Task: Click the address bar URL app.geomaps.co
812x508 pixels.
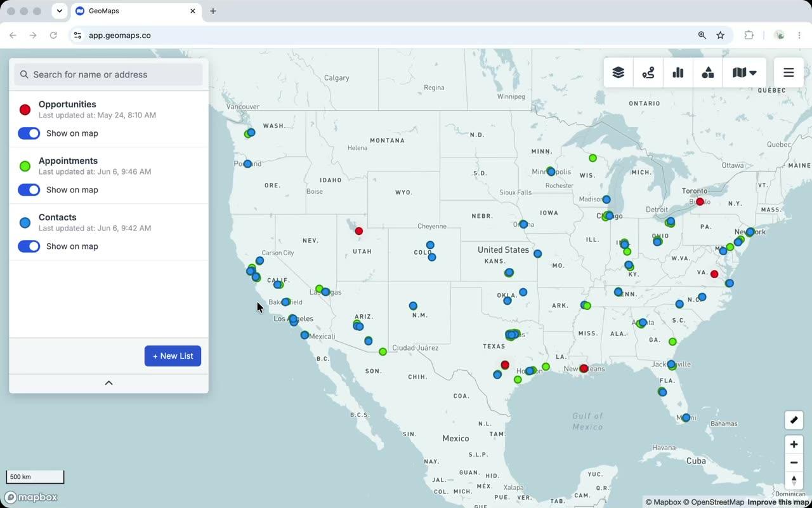Action: point(120,36)
